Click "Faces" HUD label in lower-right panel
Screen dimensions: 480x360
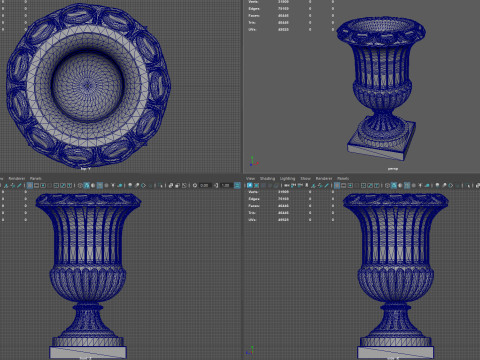(254, 206)
